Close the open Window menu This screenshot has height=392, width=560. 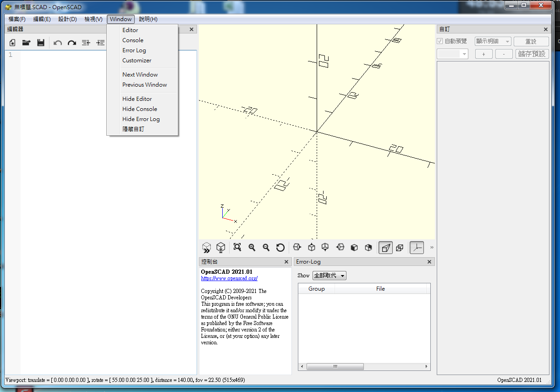(121, 19)
